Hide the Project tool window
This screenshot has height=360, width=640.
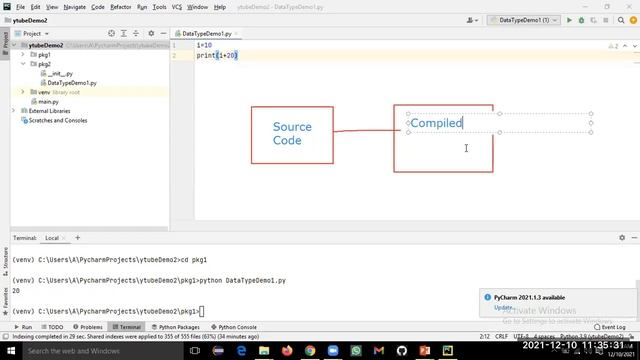163,33
